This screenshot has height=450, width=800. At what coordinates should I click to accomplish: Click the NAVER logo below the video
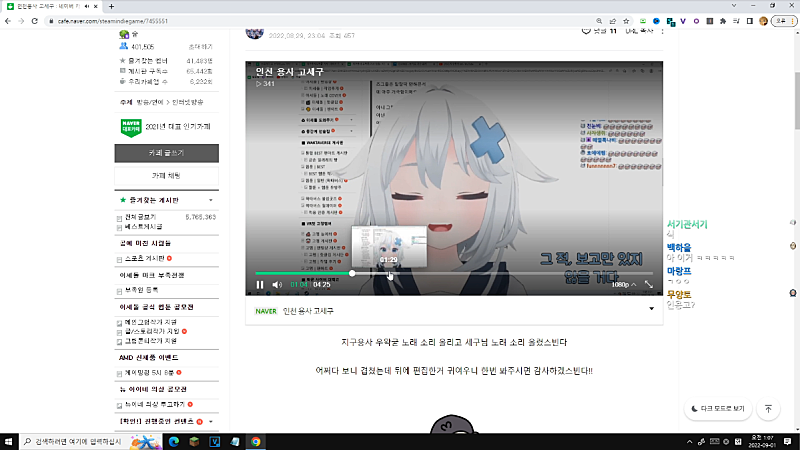[x=266, y=311]
